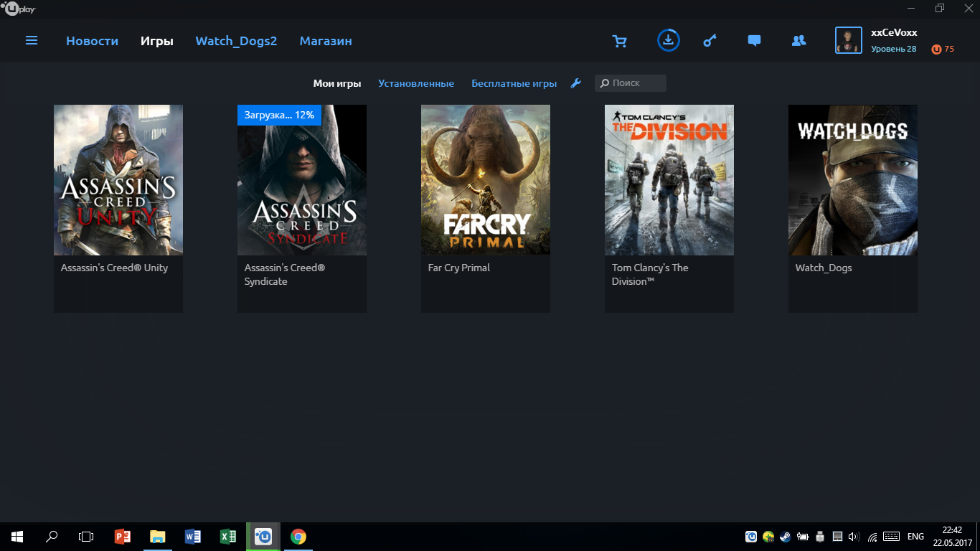This screenshot has width=980, height=551.
Task: Click the Assassin's Creed® Syndicate title text
Action: tap(285, 274)
